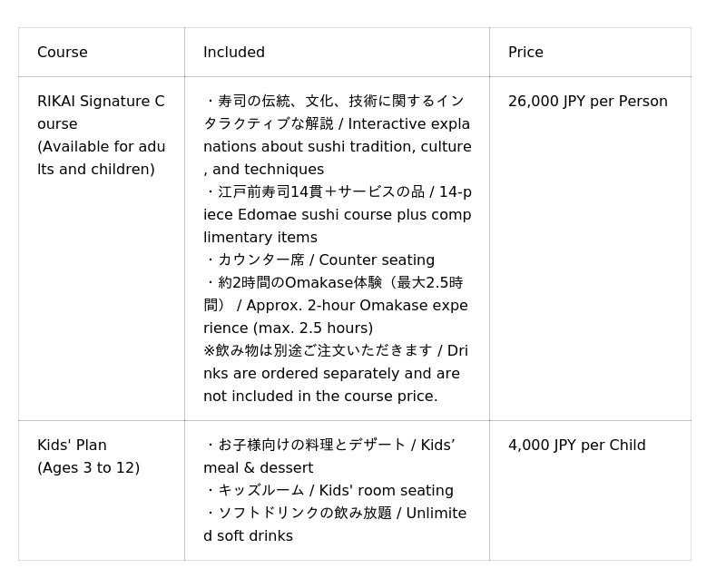Click the 'Course' column header
Viewport: 726px width, 588px height.
click(63, 53)
